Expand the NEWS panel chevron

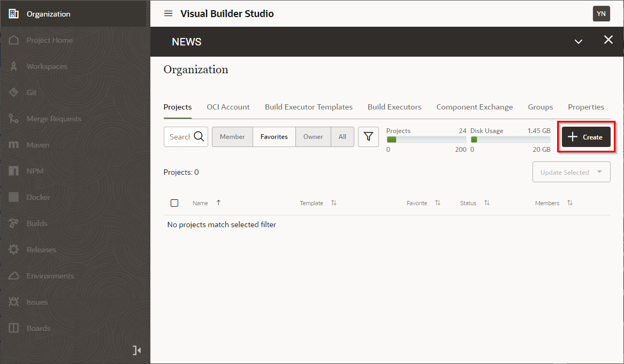pyautogui.click(x=578, y=42)
